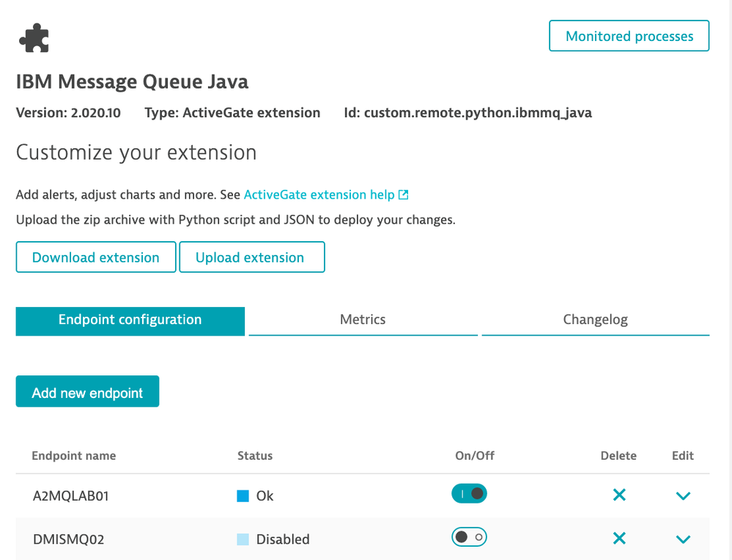Expand the A2MQLAB01 edit chevron
Screen dimensions: 732x560
(683, 496)
